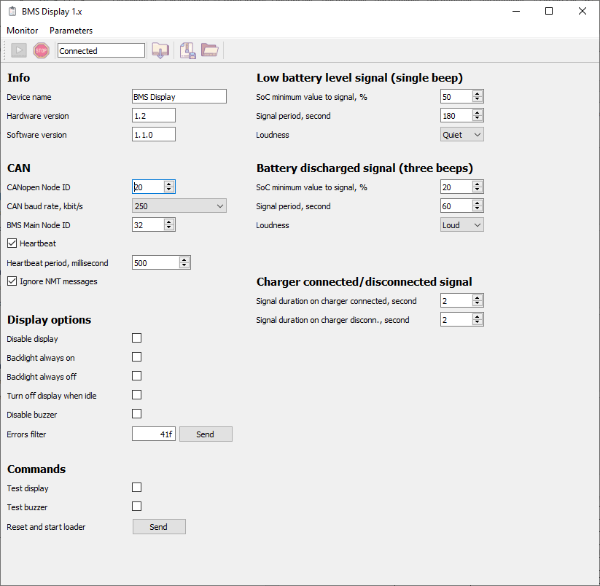Image resolution: width=600 pixels, height=586 pixels.
Task: Click spin arrows for low battery SoC minimum value
Action: [x=477, y=96]
